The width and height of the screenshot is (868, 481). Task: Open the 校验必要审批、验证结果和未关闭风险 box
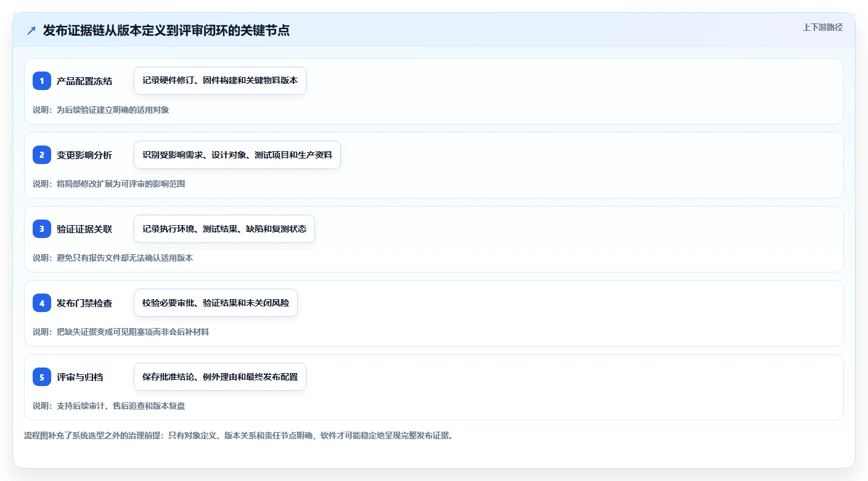[216, 303]
